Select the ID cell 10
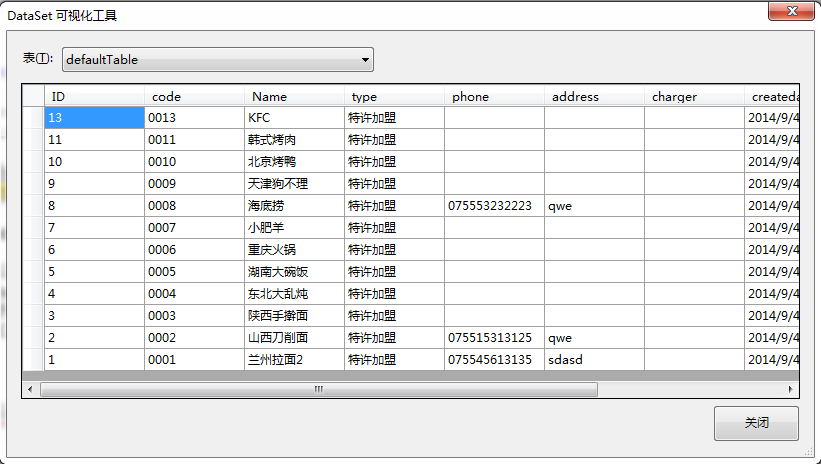This screenshot has height=464, width=821. [94, 162]
